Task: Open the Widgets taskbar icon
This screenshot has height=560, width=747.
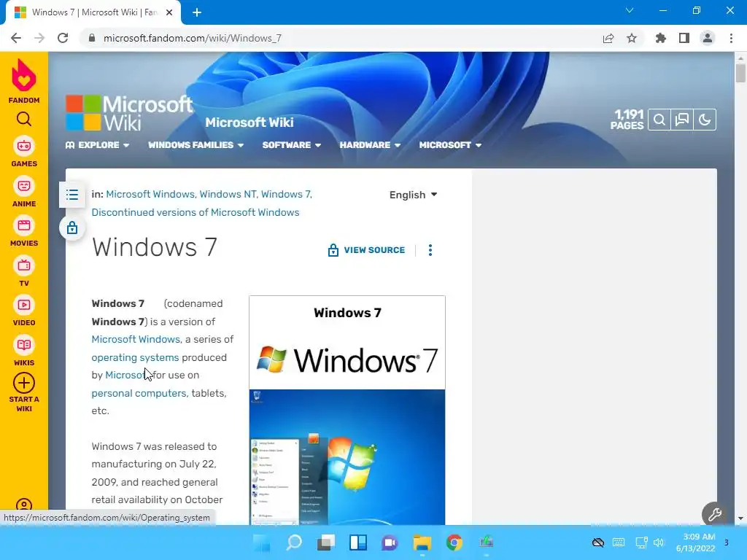Action: tap(358, 542)
